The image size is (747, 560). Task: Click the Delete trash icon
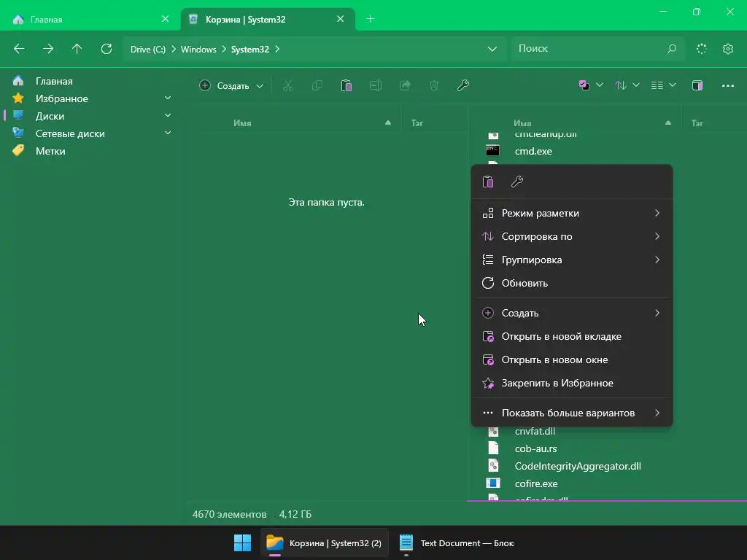434,86
